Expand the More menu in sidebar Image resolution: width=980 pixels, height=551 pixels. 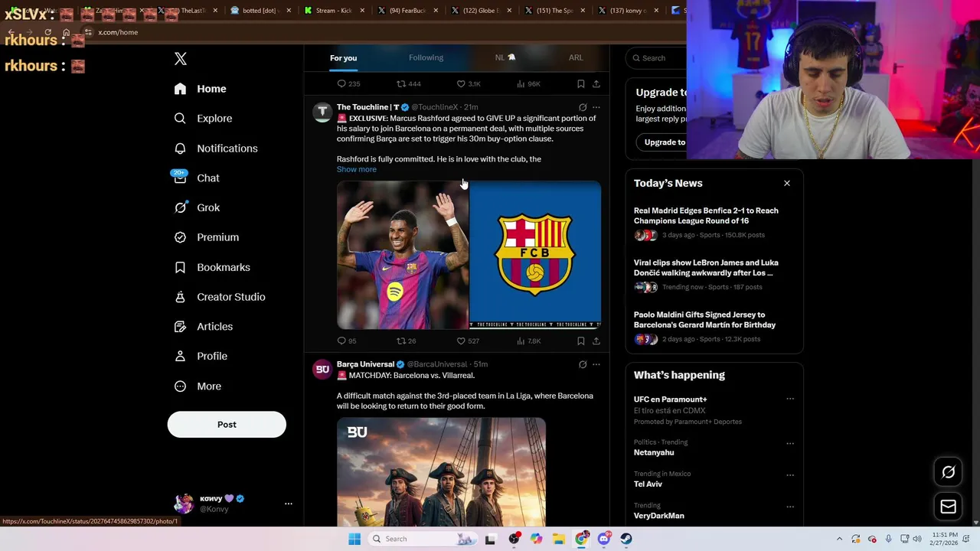tap(198, 386)
